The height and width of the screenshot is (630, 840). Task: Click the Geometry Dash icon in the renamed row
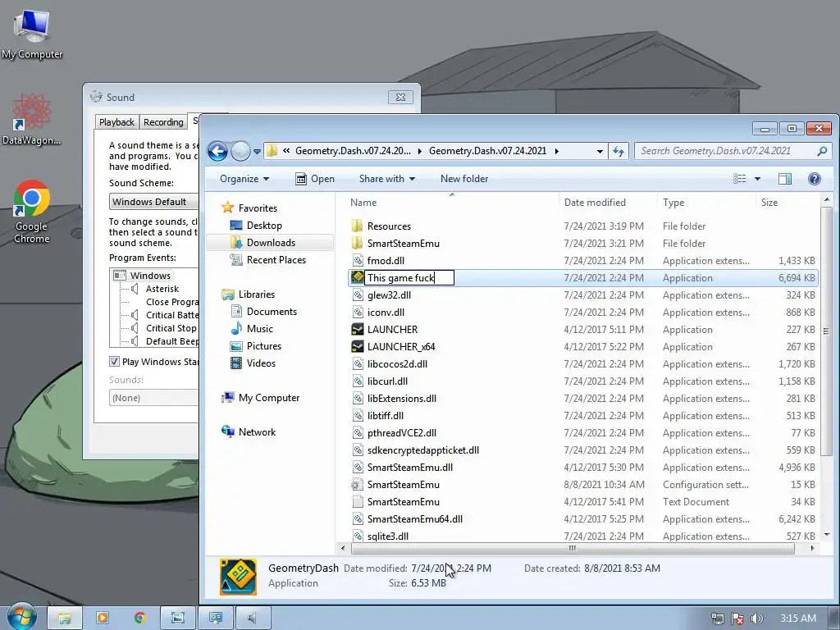358,277
